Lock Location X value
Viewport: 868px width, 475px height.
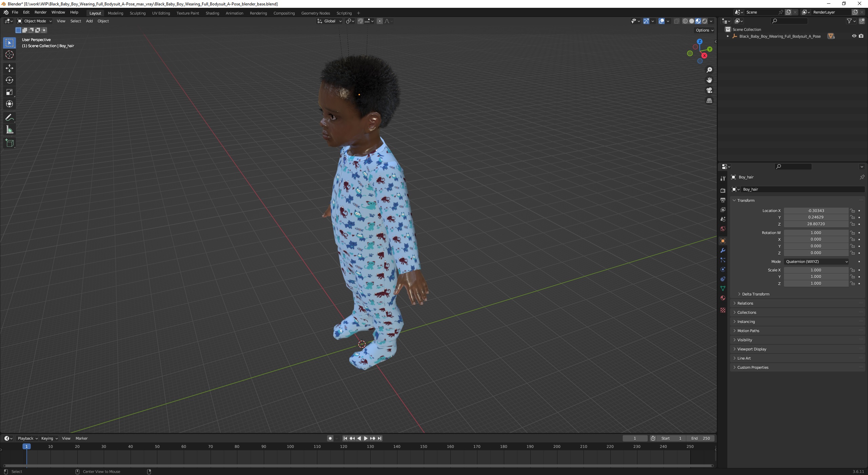point(852,211)
